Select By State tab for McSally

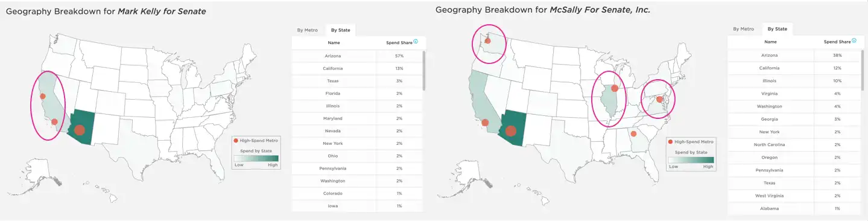[x=777, y=28]
